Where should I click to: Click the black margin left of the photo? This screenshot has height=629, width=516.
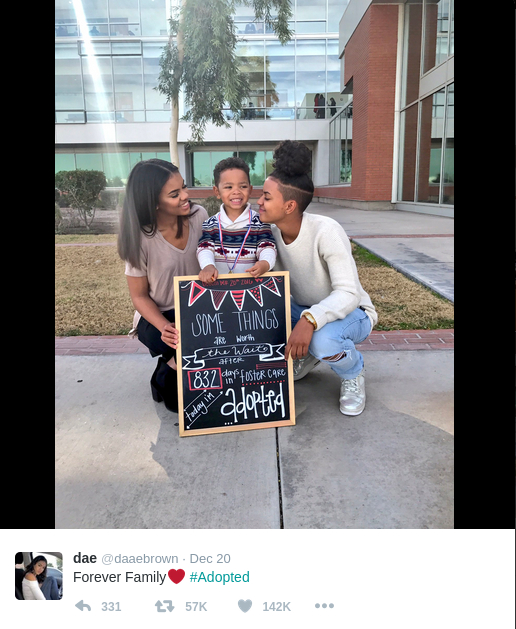27,264
